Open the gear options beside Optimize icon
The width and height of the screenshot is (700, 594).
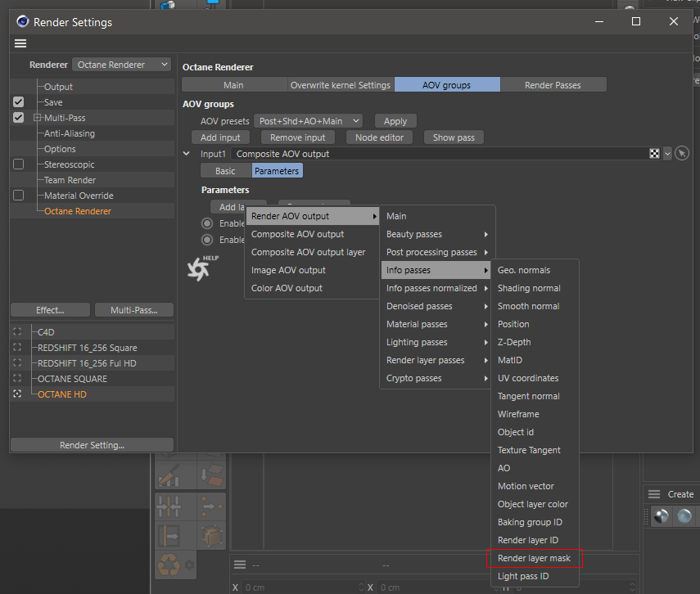click(190, 565)
